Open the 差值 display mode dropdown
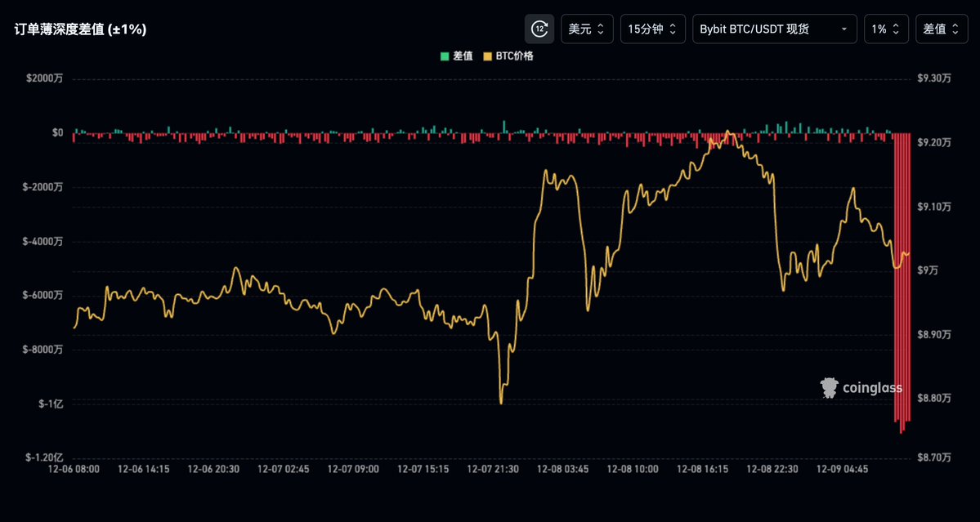Viewport: 980px width, 522px height. [x=942, y=29]
